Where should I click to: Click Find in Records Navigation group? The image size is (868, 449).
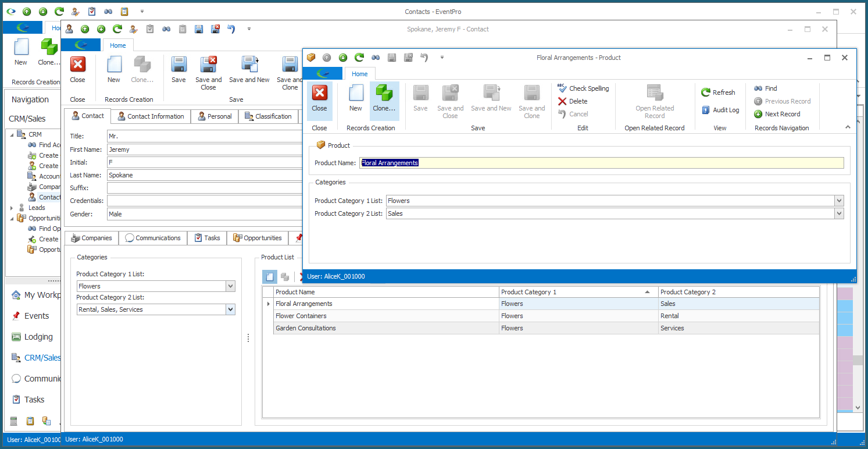pos(766,88)
